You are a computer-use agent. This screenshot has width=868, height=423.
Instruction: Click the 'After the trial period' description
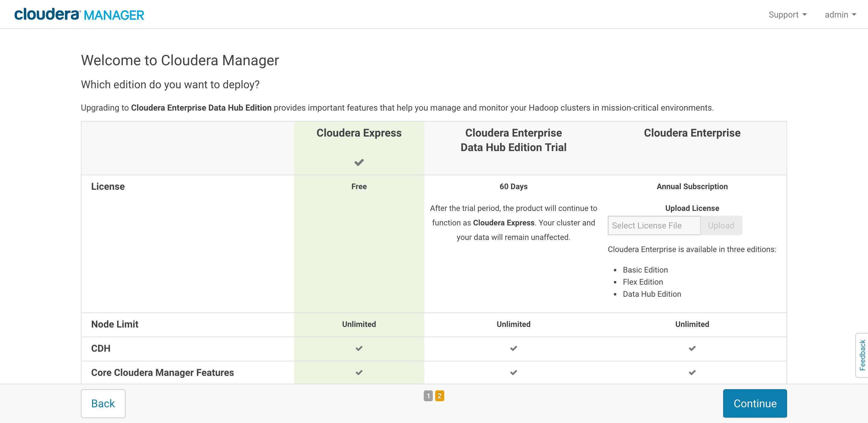tap(513, 223)
